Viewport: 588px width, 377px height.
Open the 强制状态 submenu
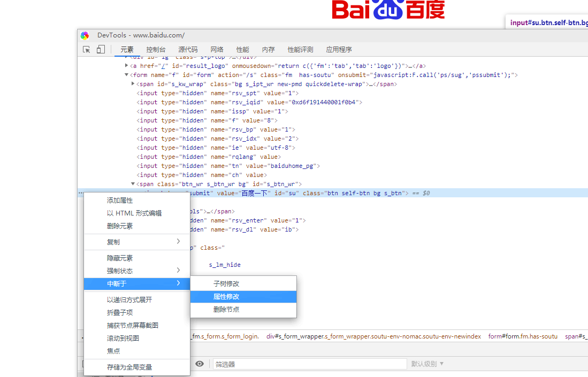[x=137, y=271]
